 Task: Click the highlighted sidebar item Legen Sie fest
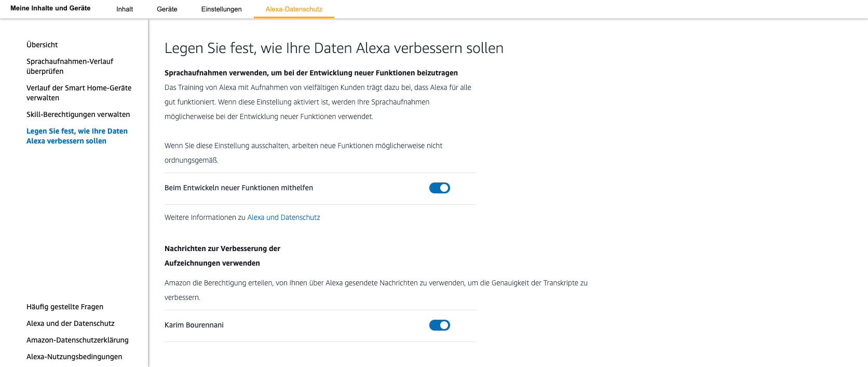pos(77,136)
